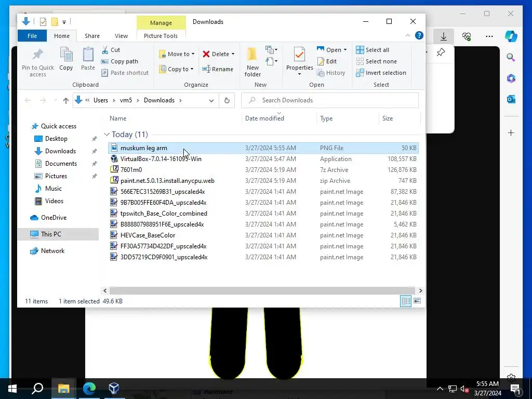Expand the Delete options arrow
Image resolution: width=532 pixels, height=399 pixels.
[233, 54]
